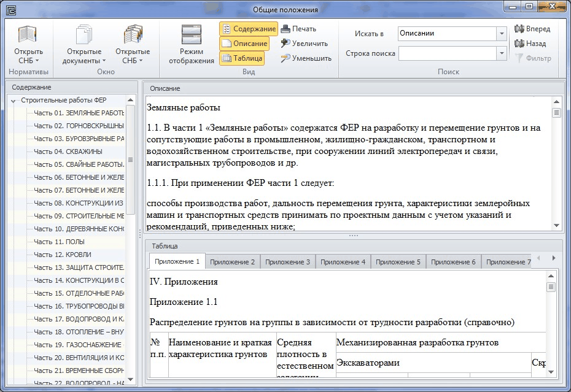Select 'Часть 11. ПОЛЫ' tree item
This screenshot has width=571, height=392.
tap(59, 242)
